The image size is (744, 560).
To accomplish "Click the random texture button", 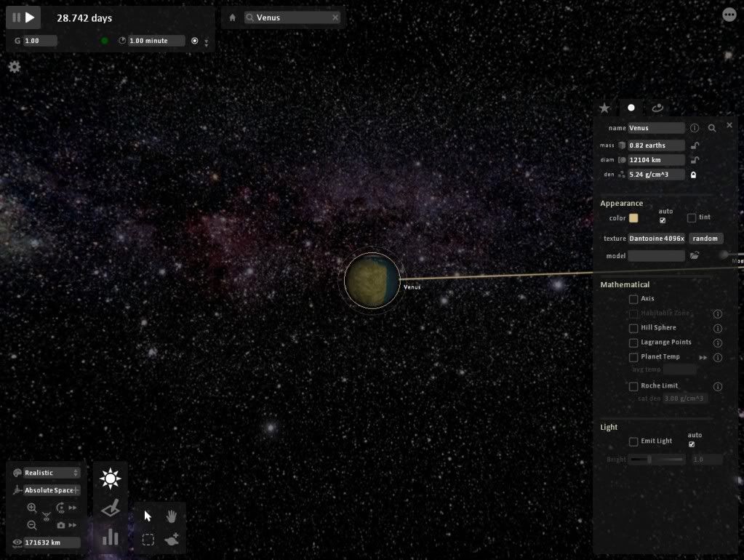I will point(706,239).
